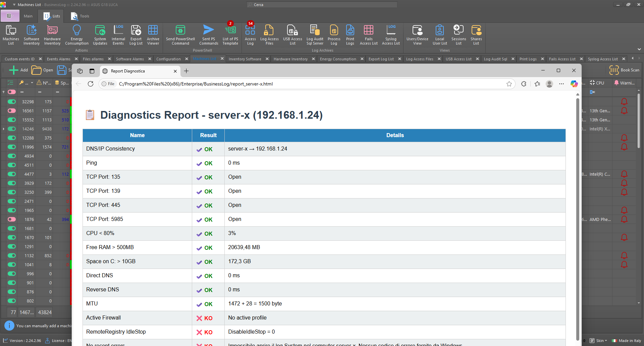Open USB Access List ribbon icon
644x346 pixels.
(292, 35)
